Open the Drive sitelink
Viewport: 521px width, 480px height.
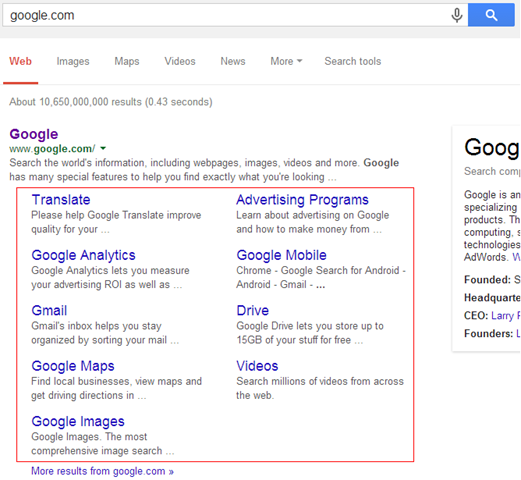point(253,310)
